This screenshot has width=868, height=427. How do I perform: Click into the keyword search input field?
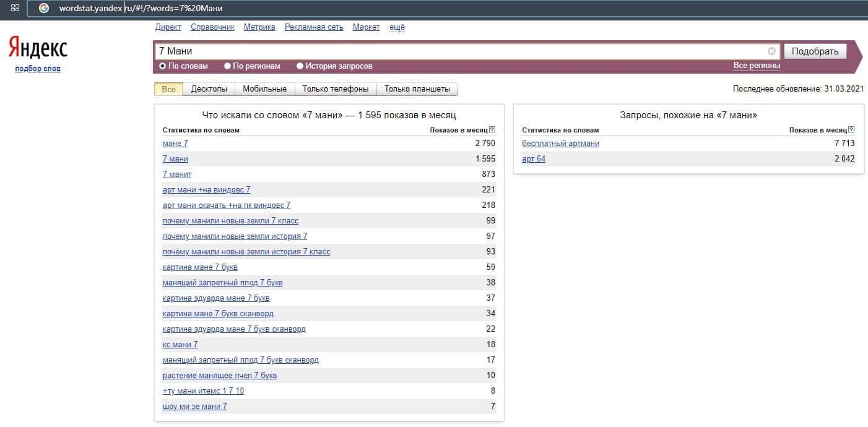coord(458,51)
